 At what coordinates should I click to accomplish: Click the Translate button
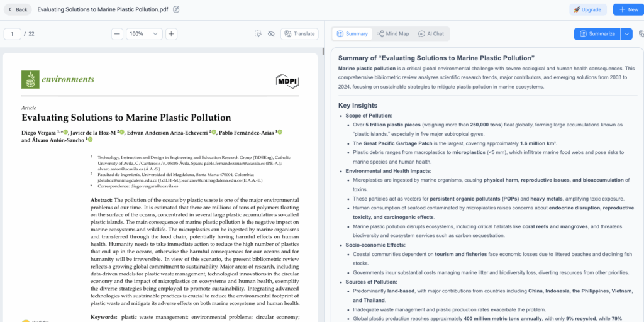point(299,34)
